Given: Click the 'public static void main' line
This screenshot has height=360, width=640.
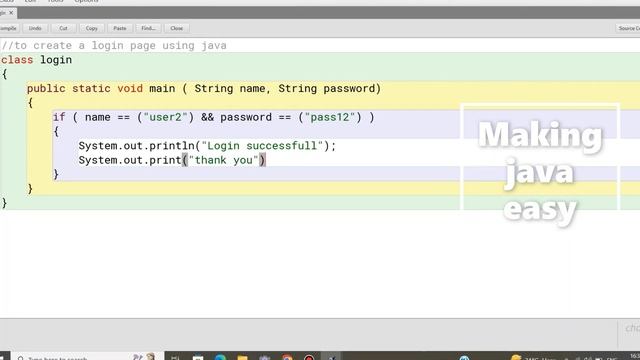Looking at the screenshot, I should [x=204, y=89].
